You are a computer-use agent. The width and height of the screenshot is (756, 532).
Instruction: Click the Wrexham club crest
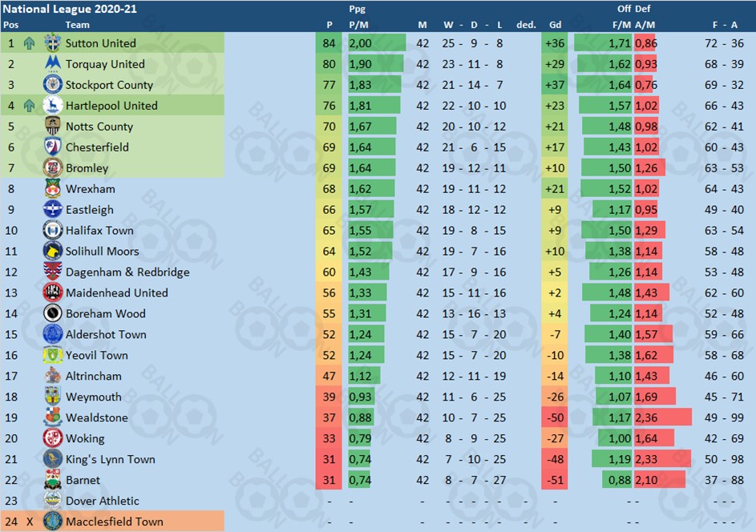point(53,189)
